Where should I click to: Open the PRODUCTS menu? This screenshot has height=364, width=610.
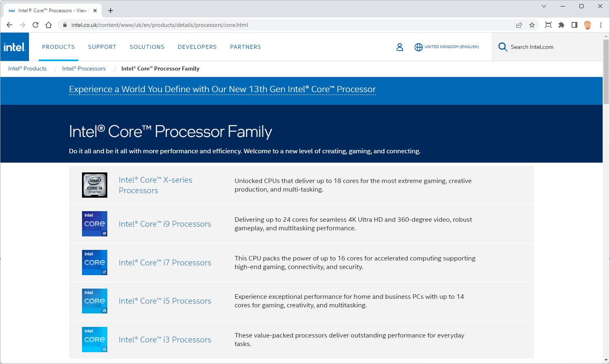click(58, 47)
